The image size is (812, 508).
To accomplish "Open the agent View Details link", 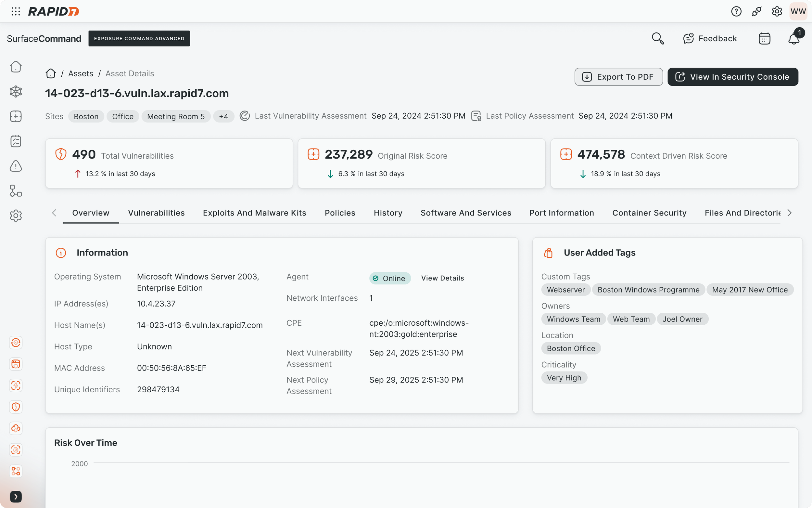I will 442,278.
